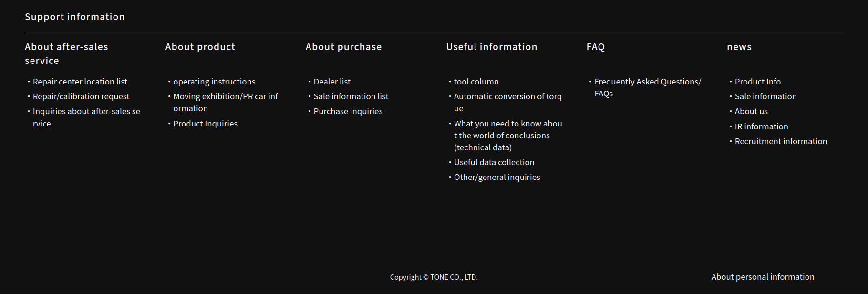
Task: Open Frequently Asked Questions/FAQs link
Action: coord(647,82)
